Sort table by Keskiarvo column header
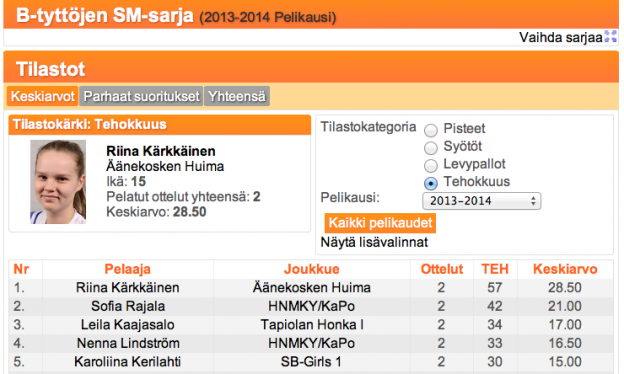 click(x=565, y=269)
